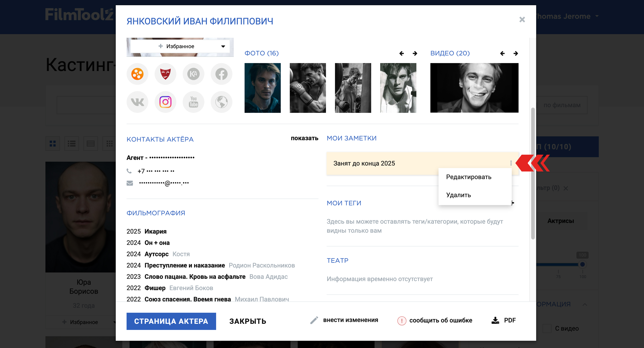Click the three-dot menu on the note
Viewport: 644px width, 348px height.
[x=511, y=163]
